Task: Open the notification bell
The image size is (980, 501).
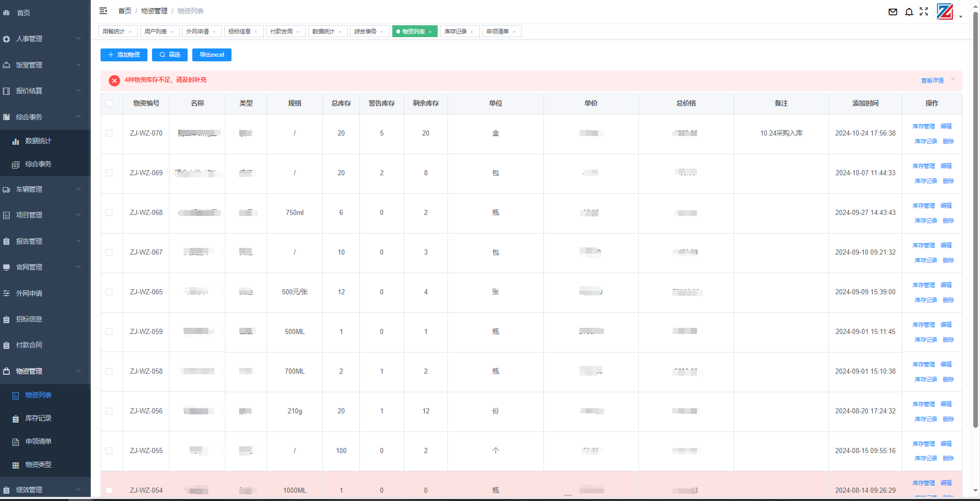Action: click(x=909, y=12)
